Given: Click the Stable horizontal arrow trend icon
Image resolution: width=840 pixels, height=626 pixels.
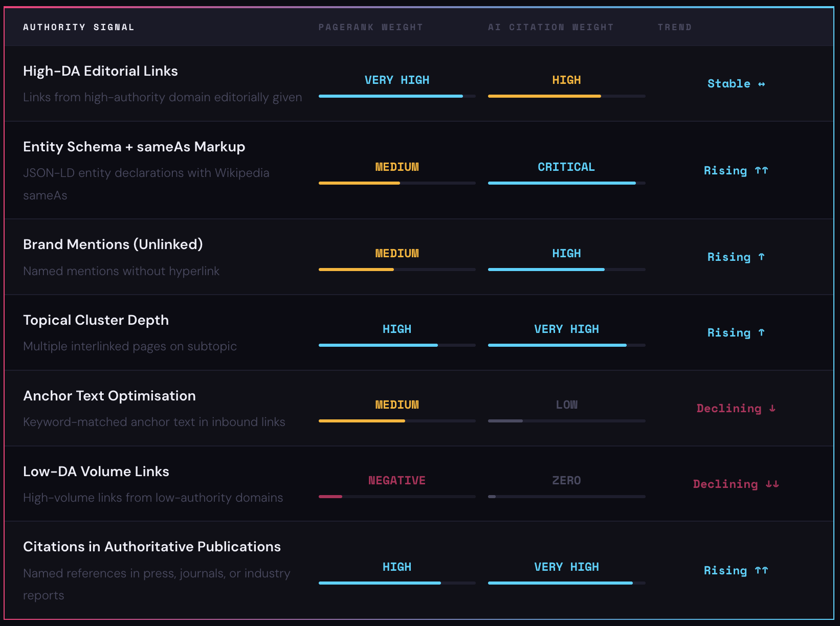Looking at the screenshot, I should pos(761,84).
